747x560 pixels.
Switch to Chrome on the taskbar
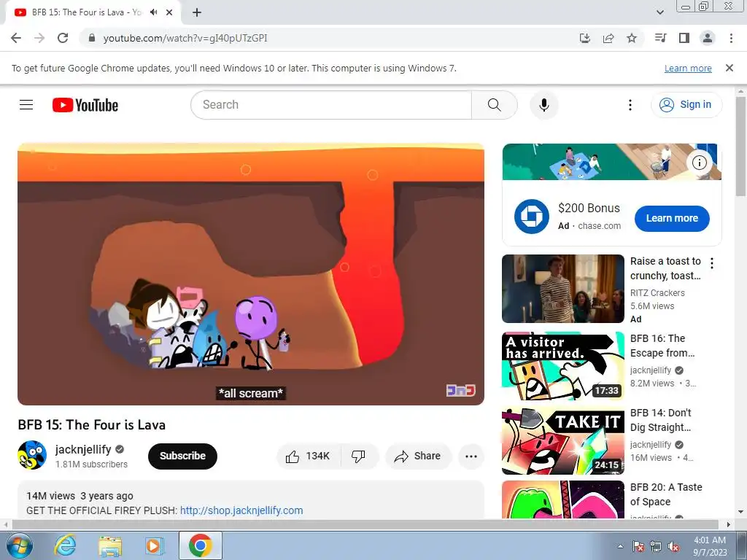click(x=200, y=545)
